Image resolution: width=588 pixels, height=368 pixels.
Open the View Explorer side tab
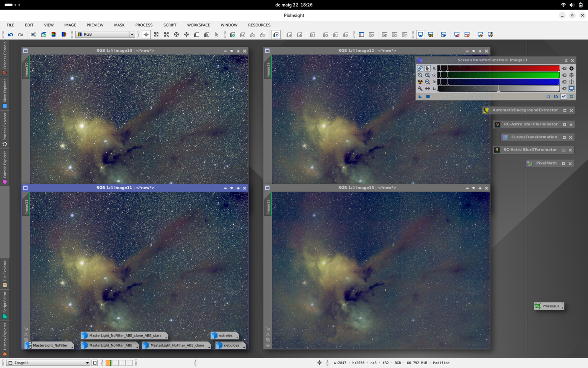(x=5, y=94)
